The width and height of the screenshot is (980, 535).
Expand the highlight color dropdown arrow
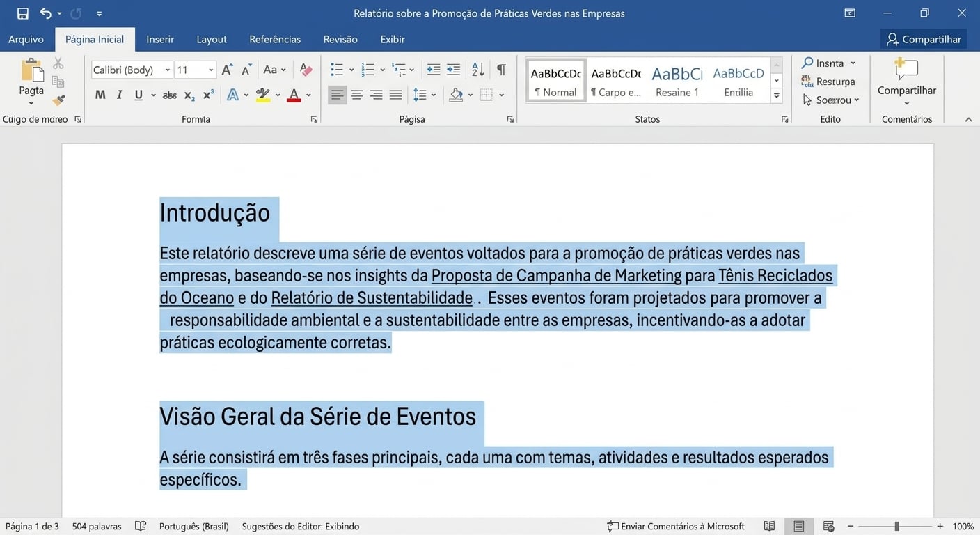[278, 95]
